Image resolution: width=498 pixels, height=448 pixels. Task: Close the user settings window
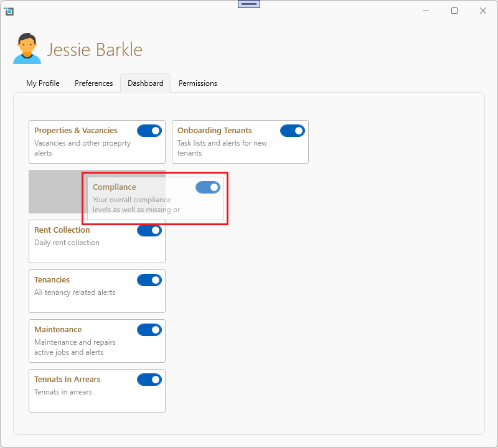click(x=483, y=11)
